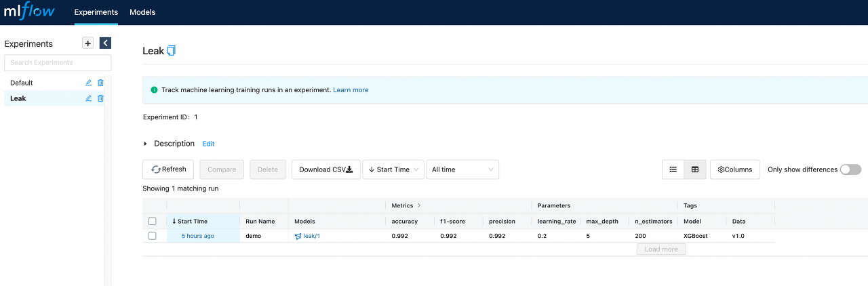Click the learning_rate value 0.2

tap(542, 236)
